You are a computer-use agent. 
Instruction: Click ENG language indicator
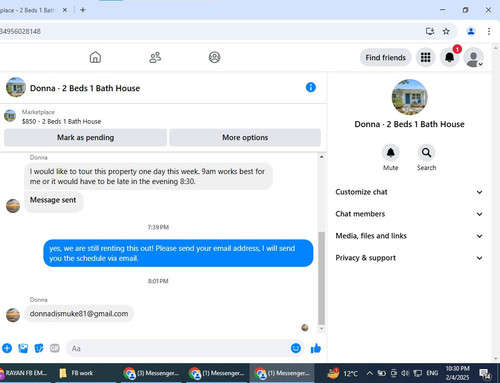point(432,373)
